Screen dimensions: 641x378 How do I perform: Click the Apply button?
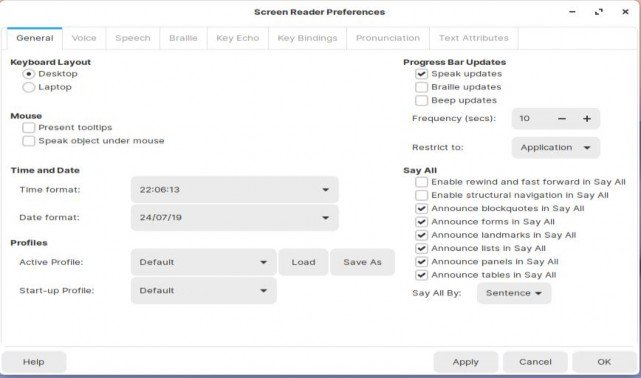(x=466, y=362)
